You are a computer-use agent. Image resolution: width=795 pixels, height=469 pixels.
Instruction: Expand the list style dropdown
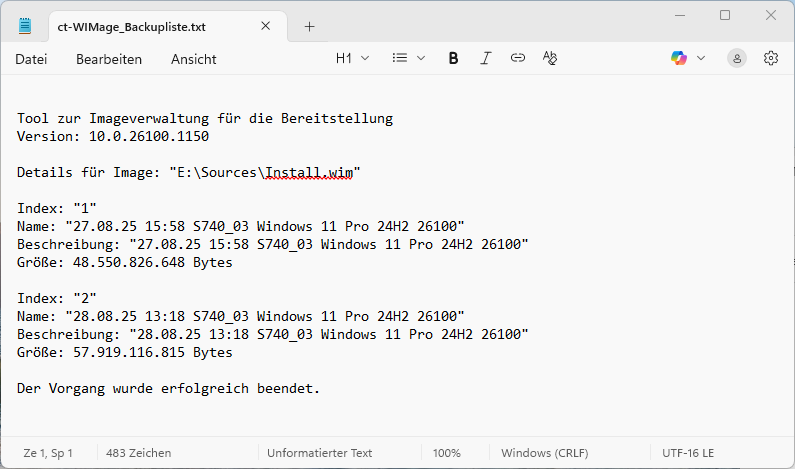(x=409, y=59)
